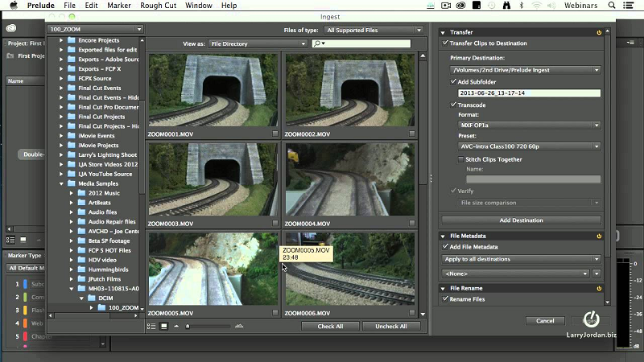Switch to thumbnail view icon
Screen dimensions: 644x362
point(163,326)
